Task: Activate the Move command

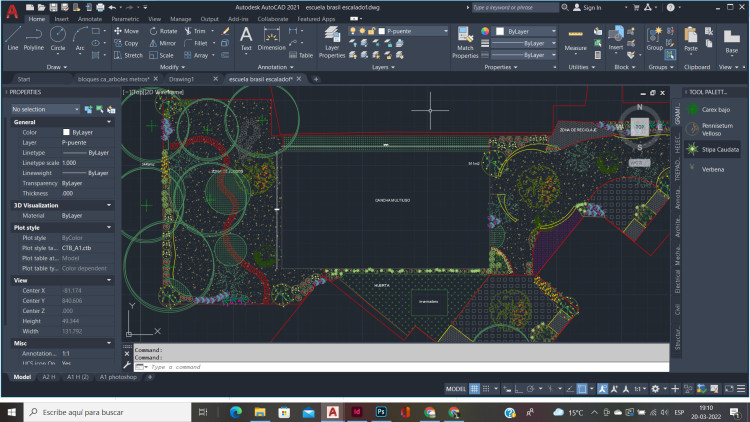Action: point(127,31)
